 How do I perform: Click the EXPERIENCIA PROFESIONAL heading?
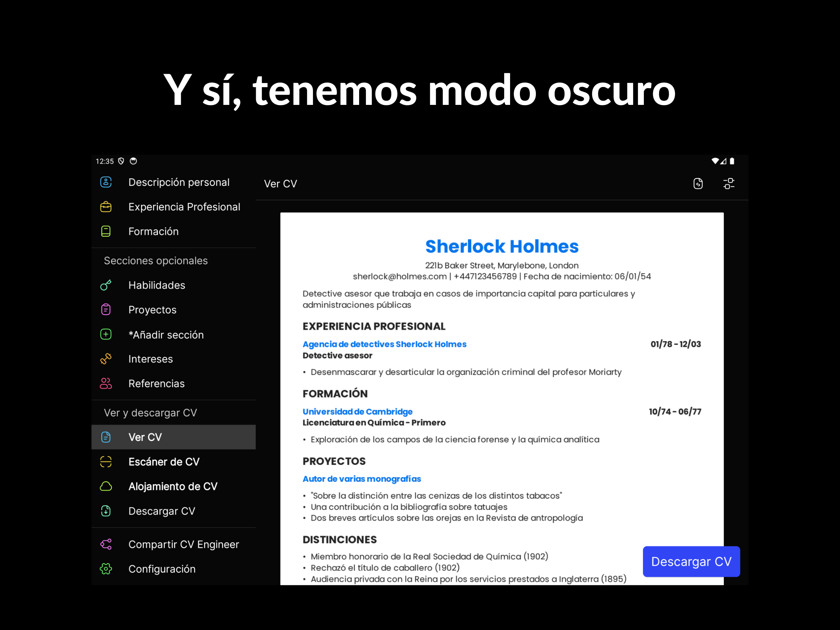374,326
